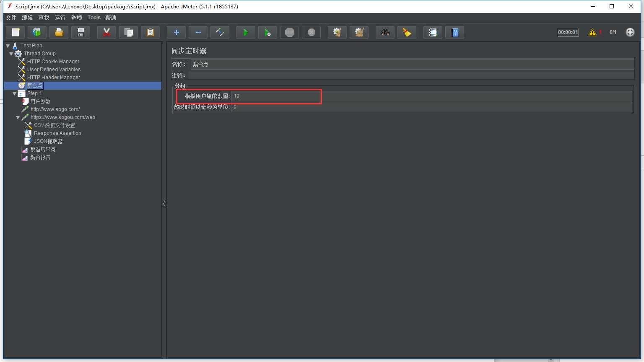The image size is (644, 362).
Task: Select CSV 数据文件设置 element
Action: coord(55,125)
